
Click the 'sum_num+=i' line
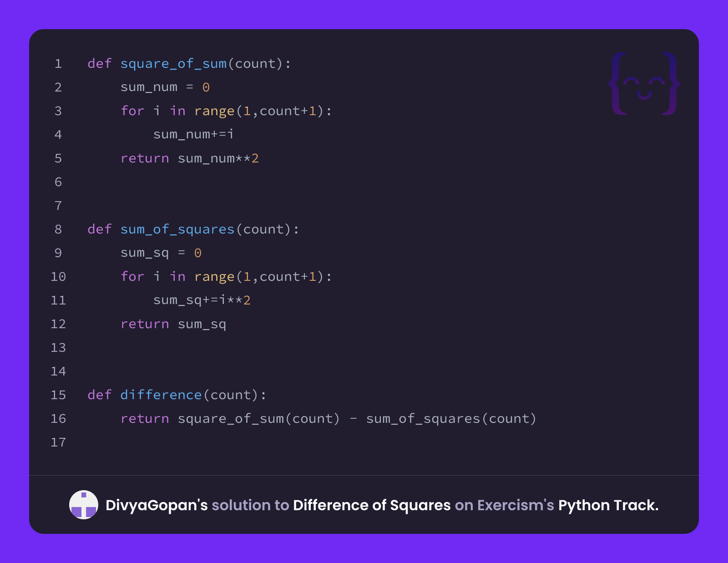[x=193, y=135]
